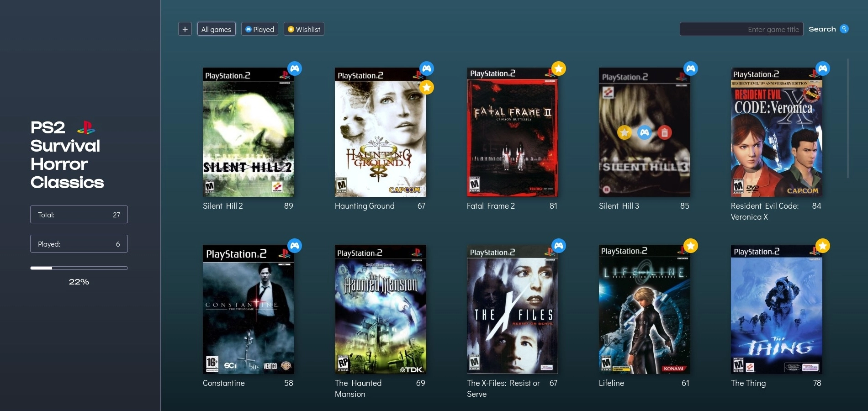
Task: Mark Silent Hill 3 played via overlay controller icon
Action: click(645, 132)
